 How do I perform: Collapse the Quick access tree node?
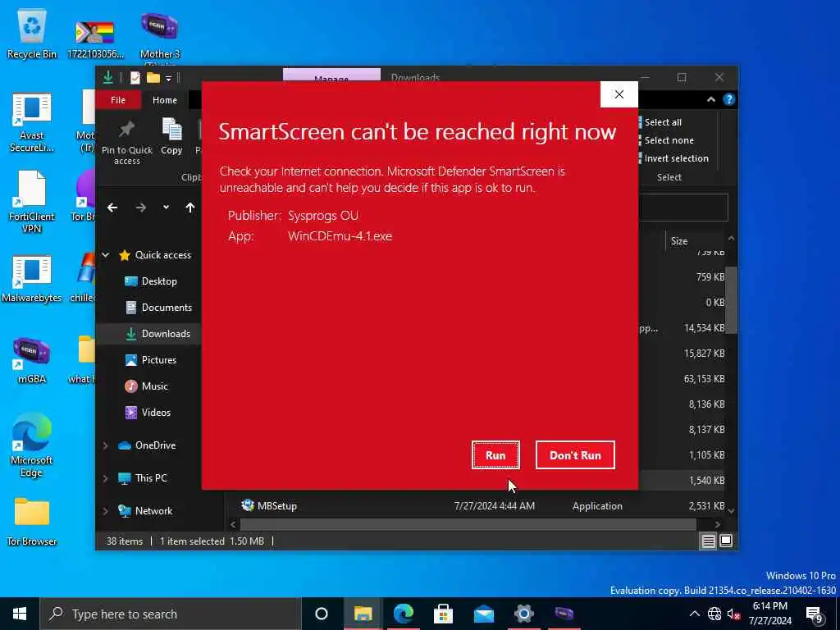click(x=106, y=255)
